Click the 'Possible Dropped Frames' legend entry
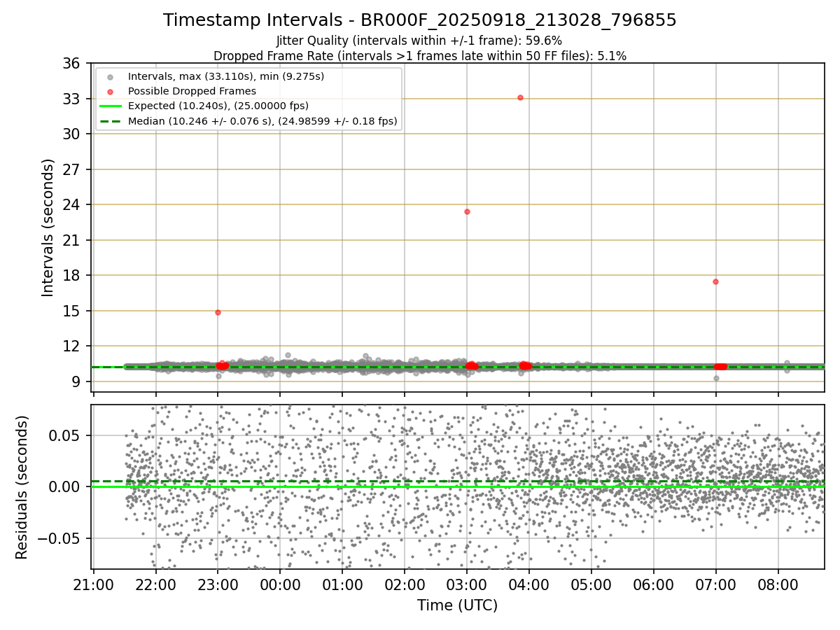 pos(192,91)
